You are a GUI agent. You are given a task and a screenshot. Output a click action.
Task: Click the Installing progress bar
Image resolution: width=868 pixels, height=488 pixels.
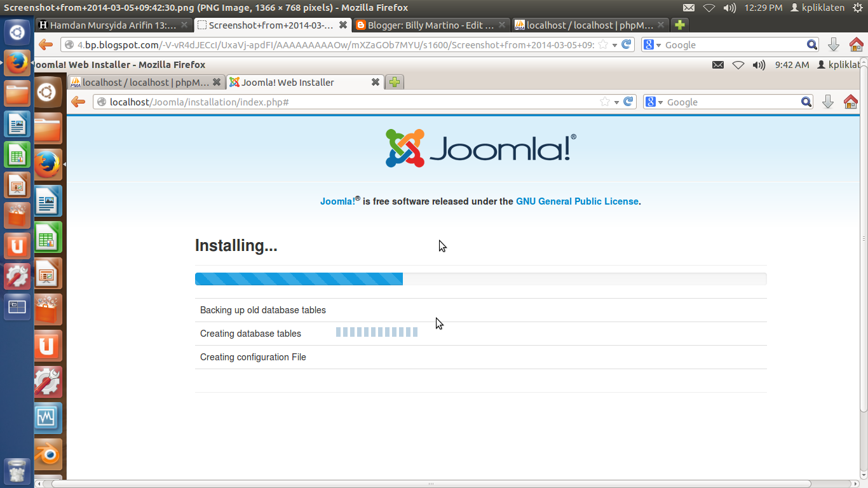click(x=480, y=279)
